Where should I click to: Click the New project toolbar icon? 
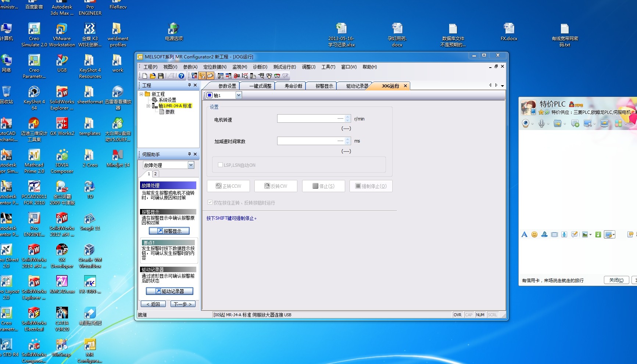click(x=145, y=76)
